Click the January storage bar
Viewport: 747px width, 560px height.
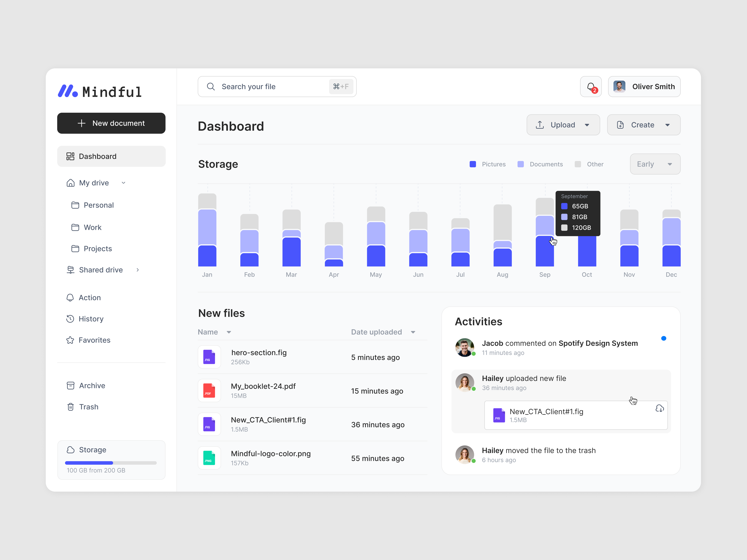click(207, 230)
